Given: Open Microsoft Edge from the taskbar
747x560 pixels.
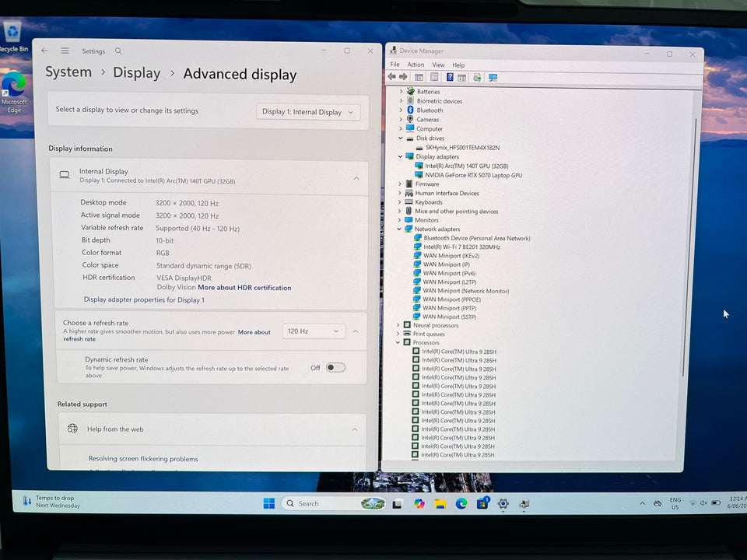Looking at the screenshot, I should (x=461, y=504).
